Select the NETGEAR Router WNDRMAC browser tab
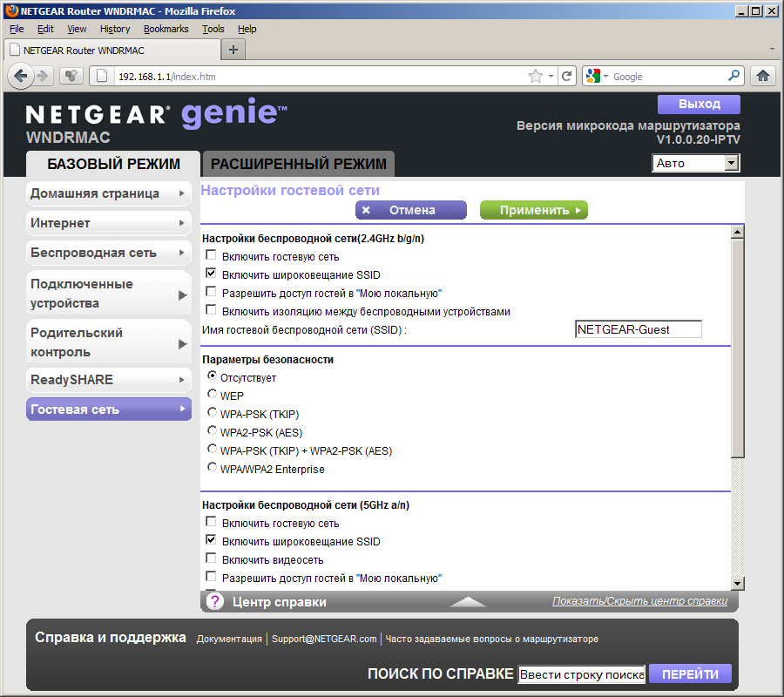Image resolution: width=784 pixels, height=697 pixels. coord(112,50)
